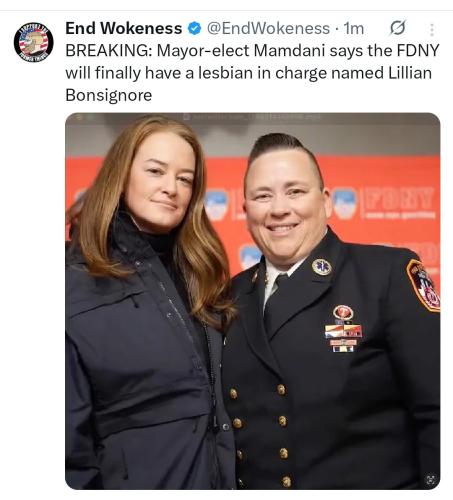Open the attached photo in full view
The width and height of the screenshot is (453, 500).
(x=253, y=301)
